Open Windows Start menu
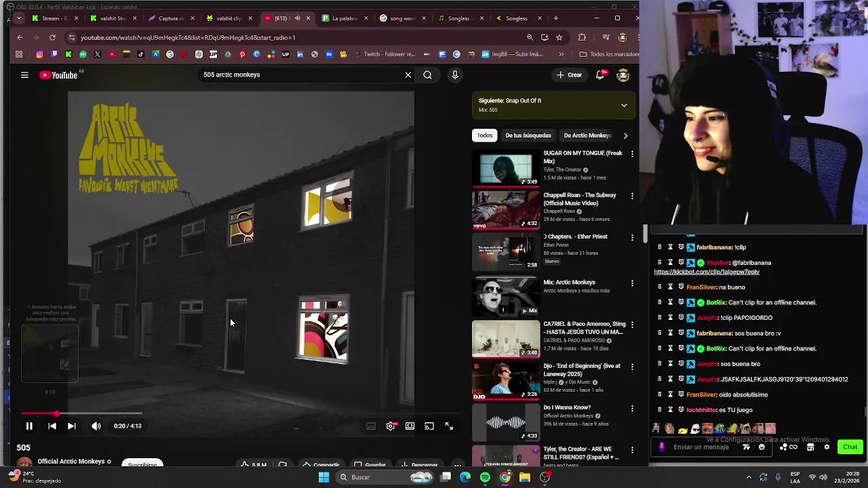The image size is (868, 488). pyautogui.click(x=323, y=478)
